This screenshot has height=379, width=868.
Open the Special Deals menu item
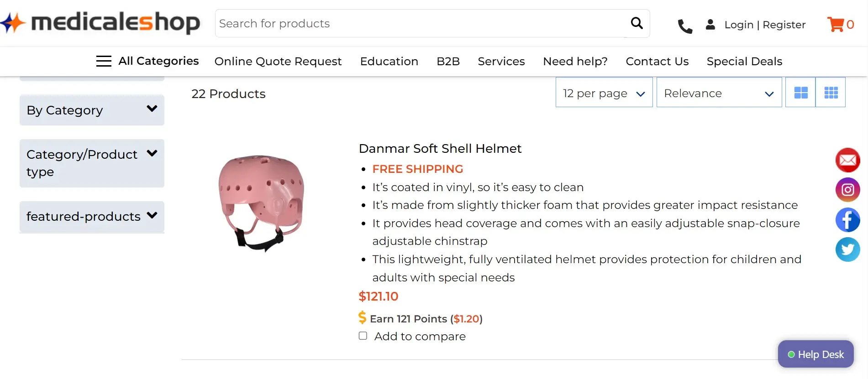pyautogui.click(x=744, y=61)
